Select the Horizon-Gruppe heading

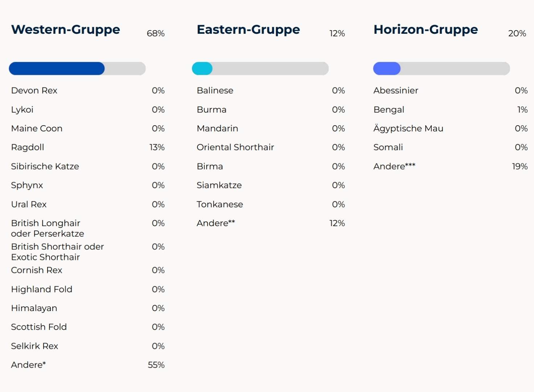click(426, 29)
